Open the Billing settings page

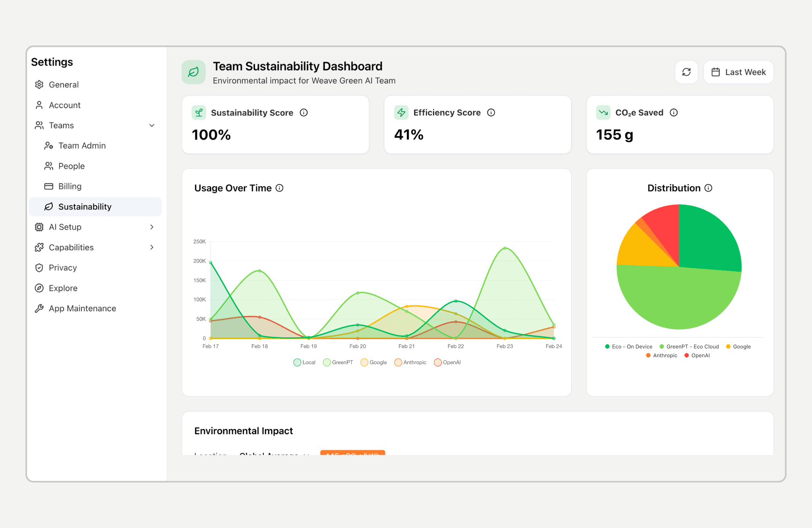70,186
